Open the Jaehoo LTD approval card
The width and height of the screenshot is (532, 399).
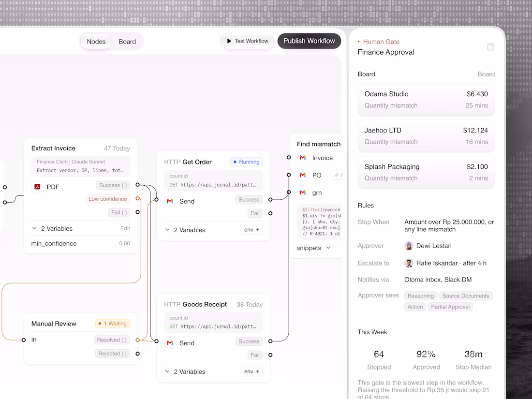point(426,136)
